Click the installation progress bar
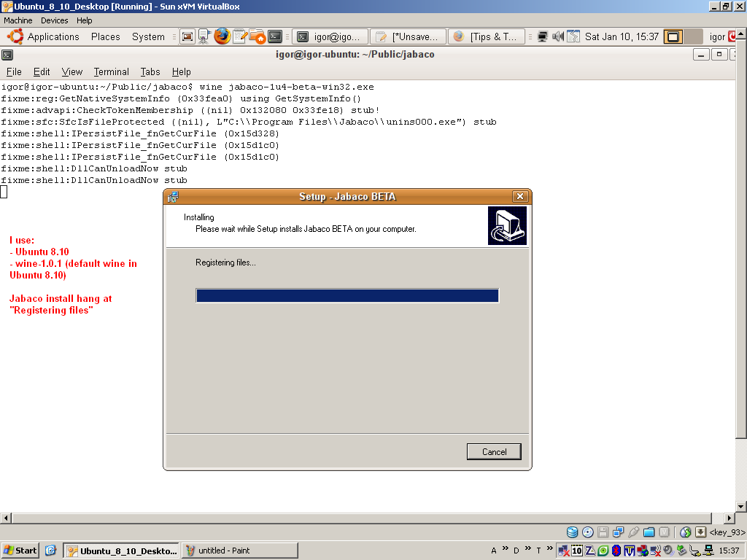 click(x=347, y=295)
